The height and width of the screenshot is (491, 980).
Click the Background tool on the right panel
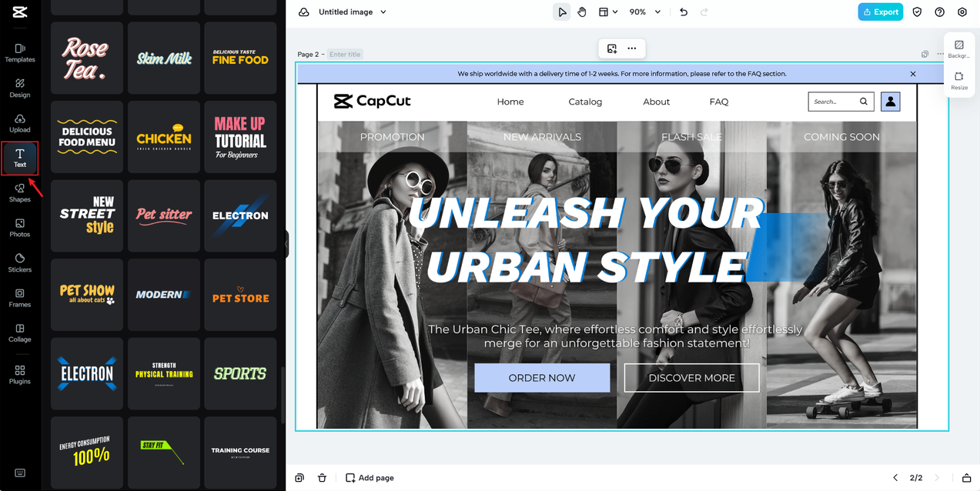point(959,49)
